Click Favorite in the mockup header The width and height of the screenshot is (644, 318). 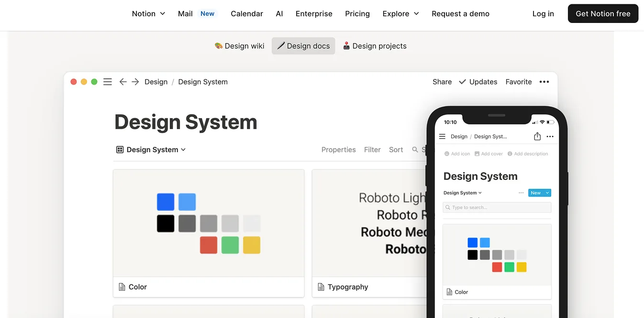click(x=519, y=82)
